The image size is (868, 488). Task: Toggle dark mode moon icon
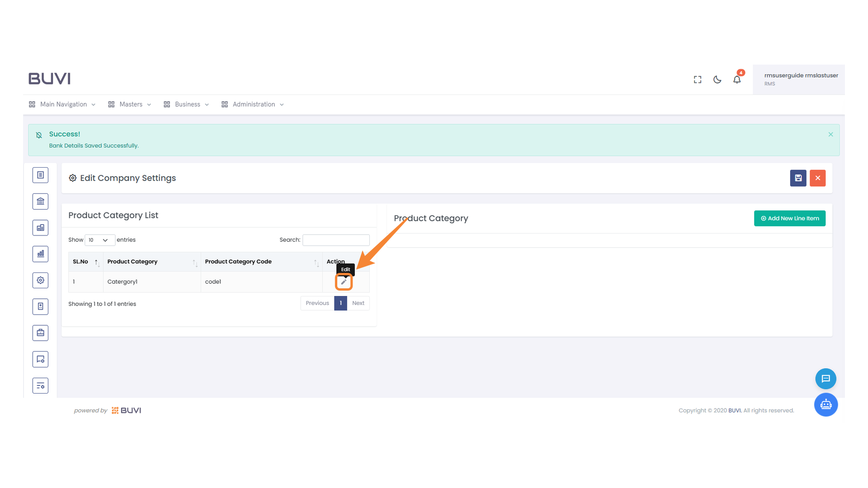point(717,80)
